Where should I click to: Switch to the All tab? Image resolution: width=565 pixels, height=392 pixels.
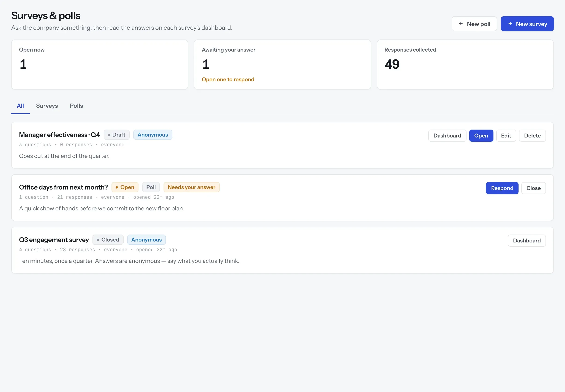click(20, 106)
